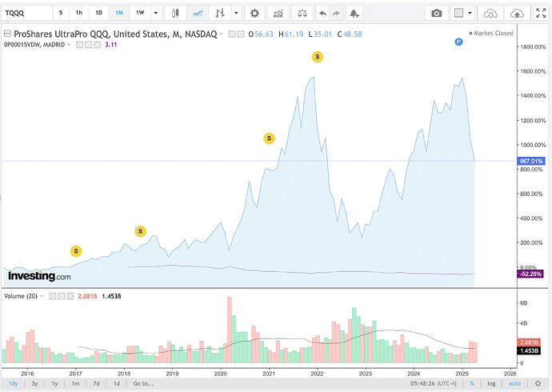Set range to 1m
Image resolution: width=552 pixels, height=392 pixels.
point(75,383)
